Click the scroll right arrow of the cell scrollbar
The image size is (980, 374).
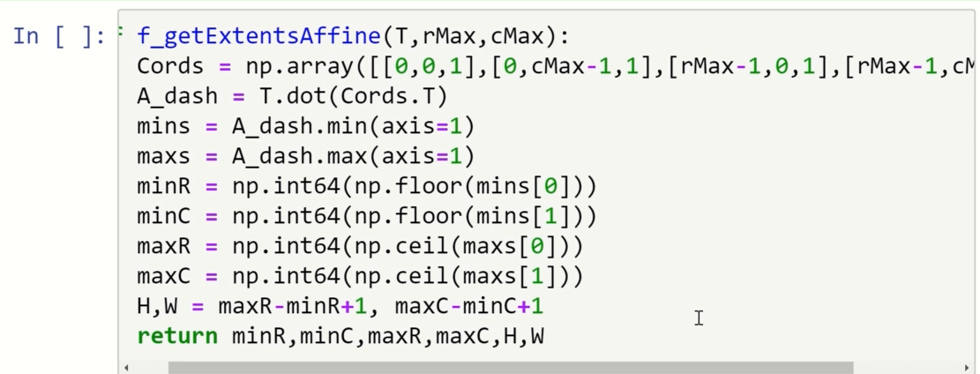click(969, 367)
